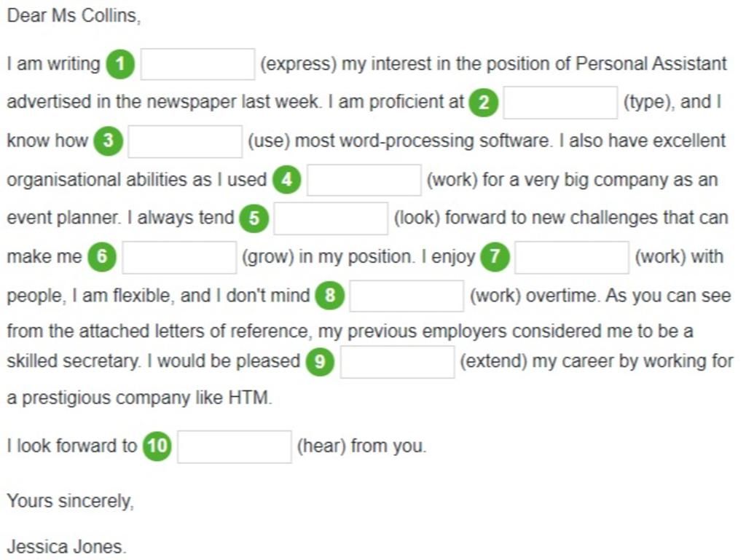
Task: Click the green number 6 badge
Action: tap(102, 257)
